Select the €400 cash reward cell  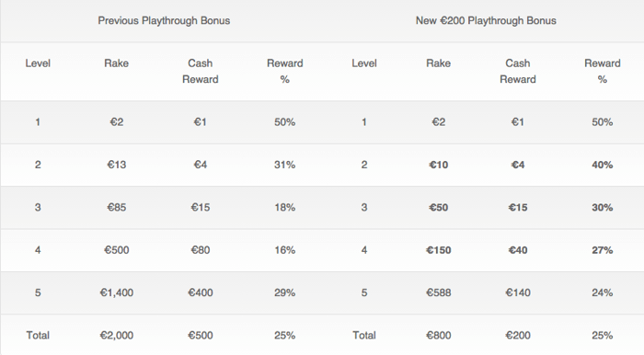[x=200, y=292]
